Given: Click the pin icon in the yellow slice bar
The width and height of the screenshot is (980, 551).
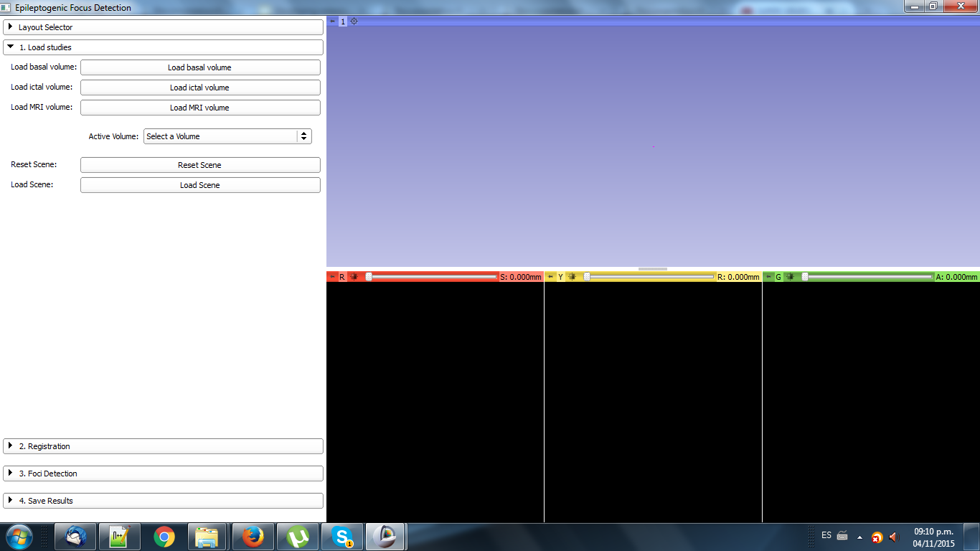Looking at the screenshot, I should coord(550,277).
